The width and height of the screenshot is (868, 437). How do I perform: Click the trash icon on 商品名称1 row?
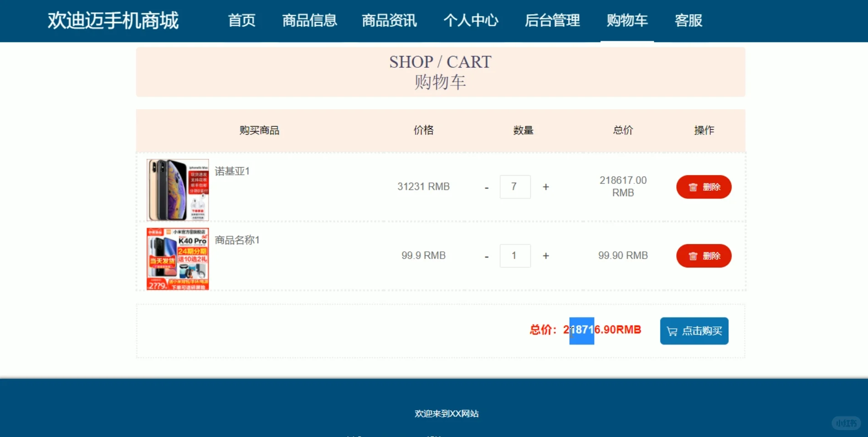click(693, 255)
